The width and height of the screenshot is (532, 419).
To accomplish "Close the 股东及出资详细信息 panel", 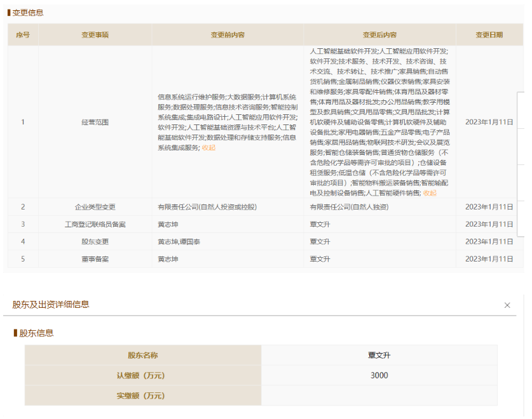I will (507, 305).
